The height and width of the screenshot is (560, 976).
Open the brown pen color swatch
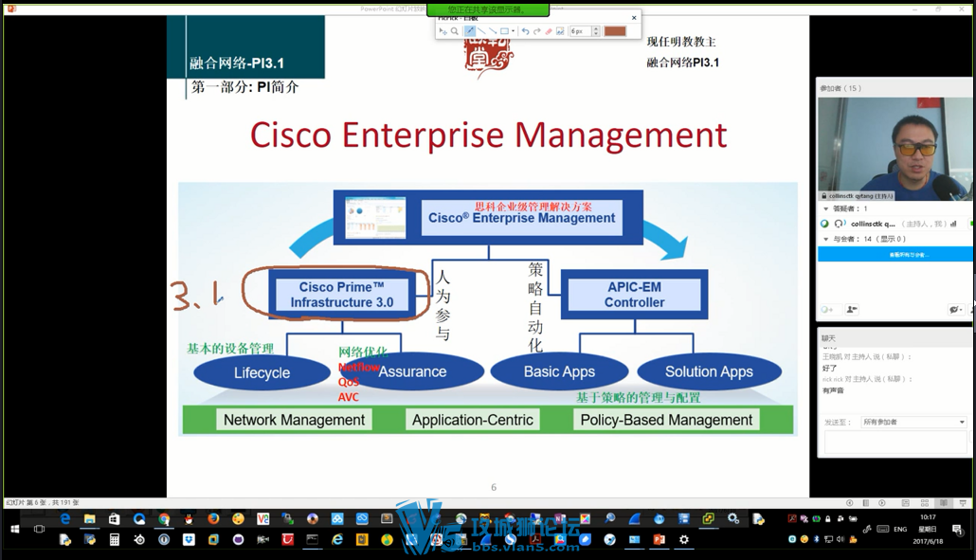coord(615,31)
